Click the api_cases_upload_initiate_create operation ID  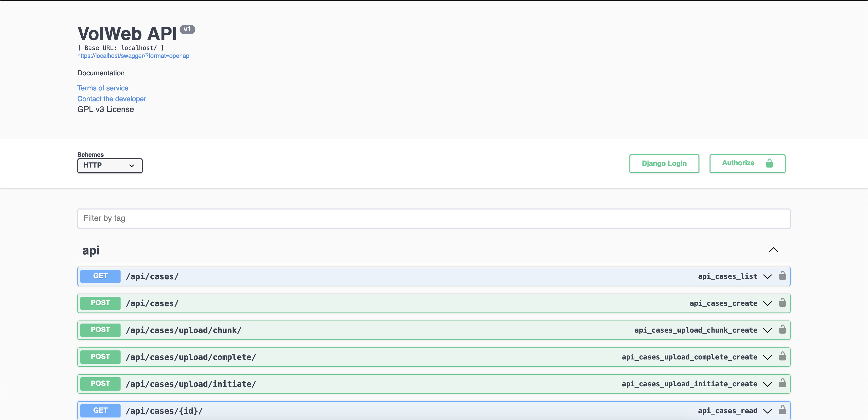[689, 384]
